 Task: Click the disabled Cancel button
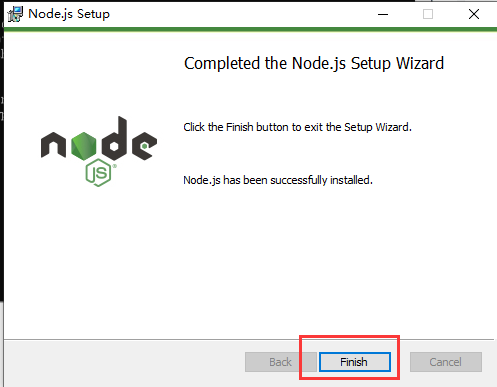[x=446, y=362]
